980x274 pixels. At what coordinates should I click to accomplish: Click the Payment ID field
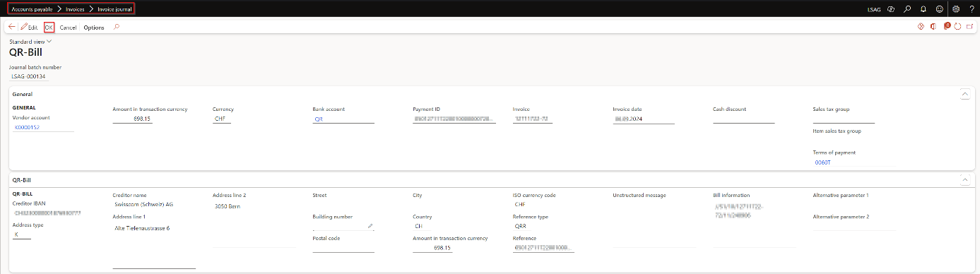(x=454, y=119)
